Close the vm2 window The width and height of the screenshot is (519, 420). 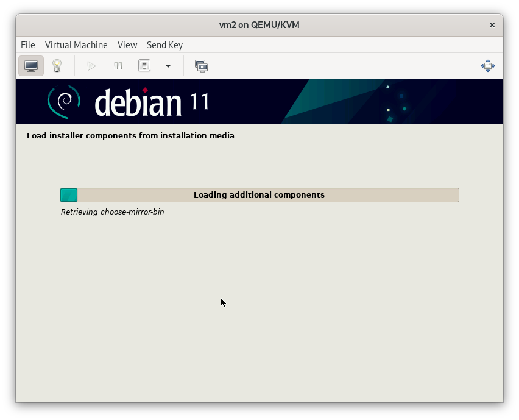(x=492, y=25)
